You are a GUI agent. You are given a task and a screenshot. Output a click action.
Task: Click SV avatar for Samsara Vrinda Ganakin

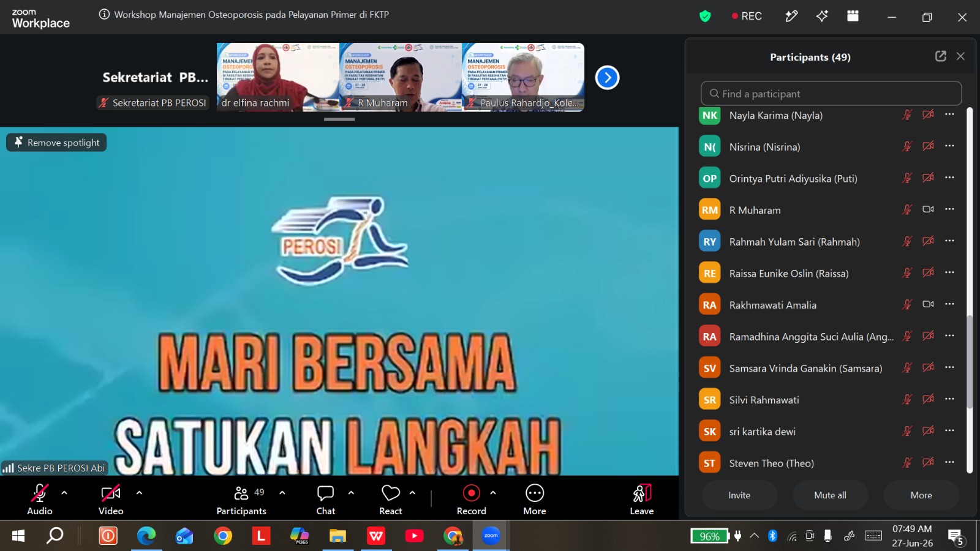pyautogui.click(x=710, y=368)
